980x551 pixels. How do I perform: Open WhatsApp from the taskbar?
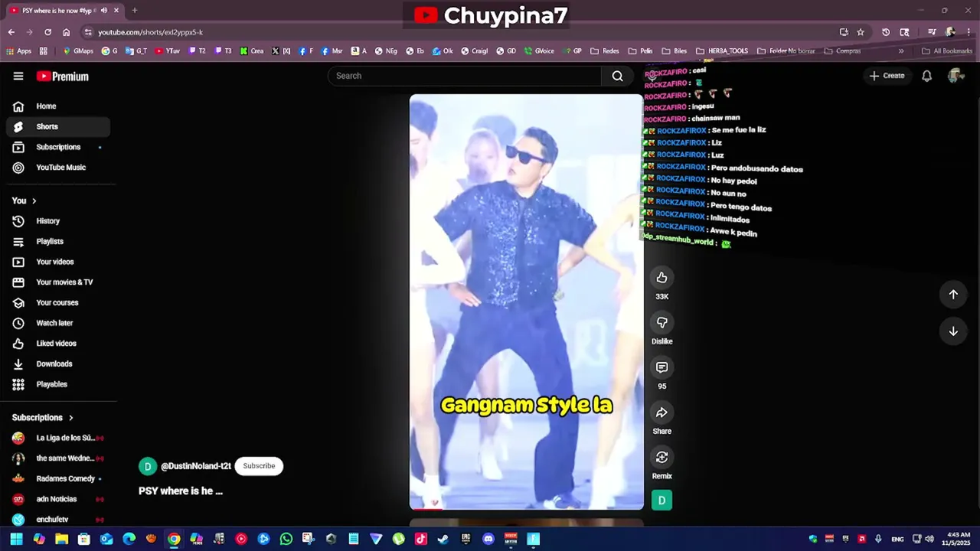pyautogui.click(x=286, y=539)
